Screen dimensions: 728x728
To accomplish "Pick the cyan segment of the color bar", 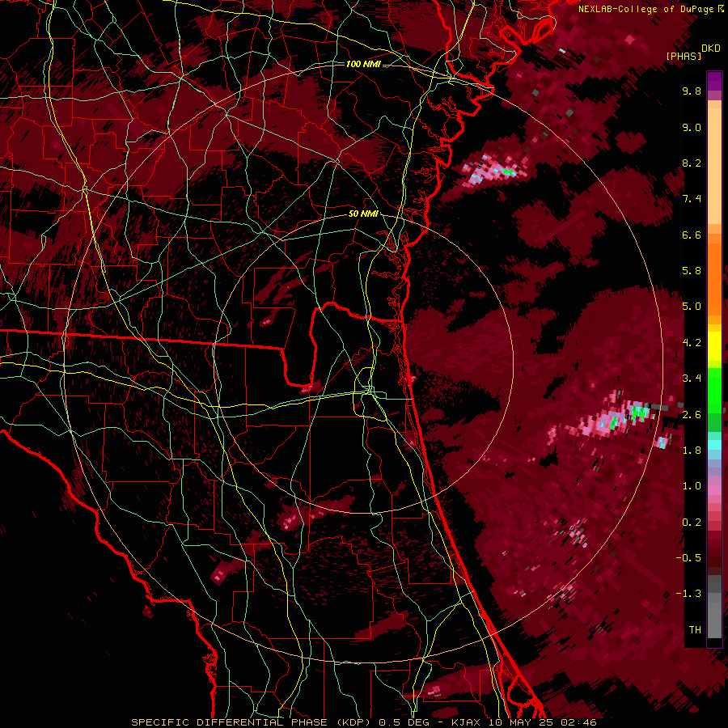I will 714,445.
